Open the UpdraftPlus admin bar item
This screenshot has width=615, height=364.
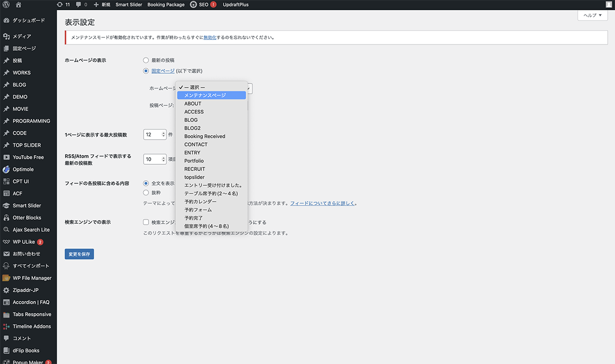(x=237, y=5)
